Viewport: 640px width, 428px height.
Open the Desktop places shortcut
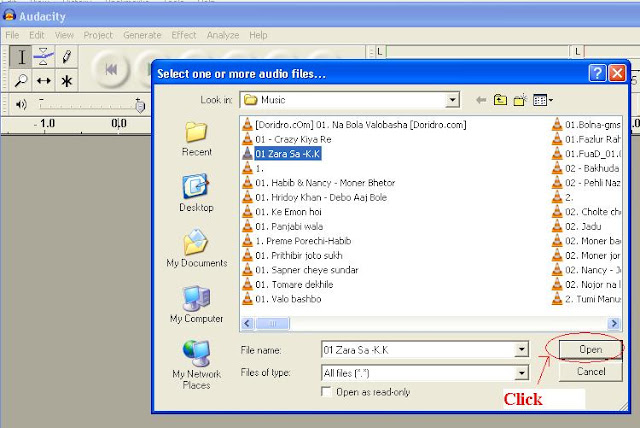[197, 193]
